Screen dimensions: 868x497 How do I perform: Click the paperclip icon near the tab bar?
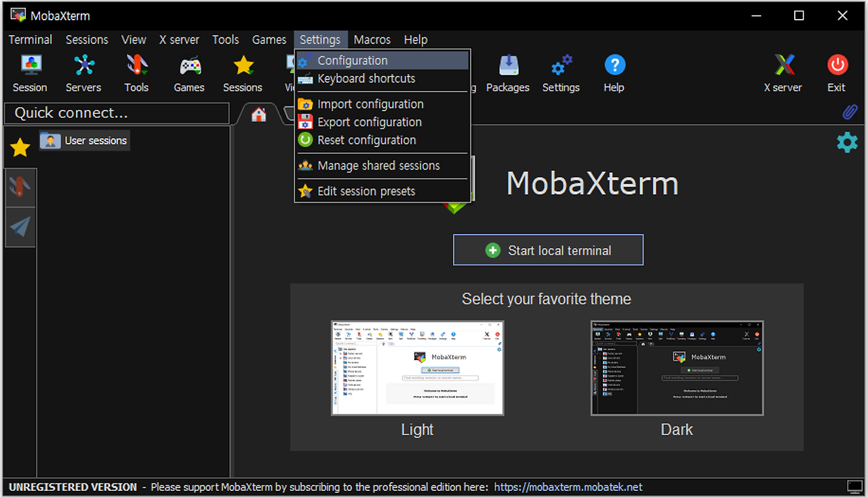tap(850, 113)
